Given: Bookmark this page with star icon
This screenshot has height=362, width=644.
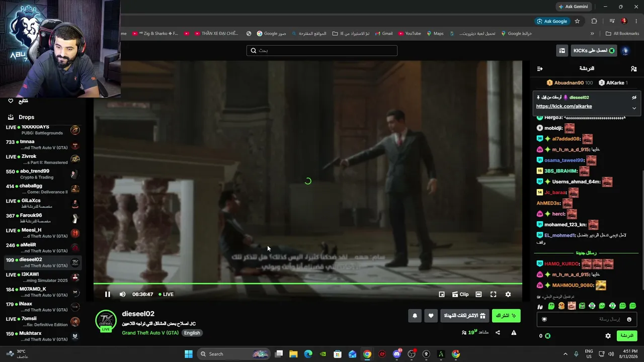Looking at the screenshot, I should 577,21.
